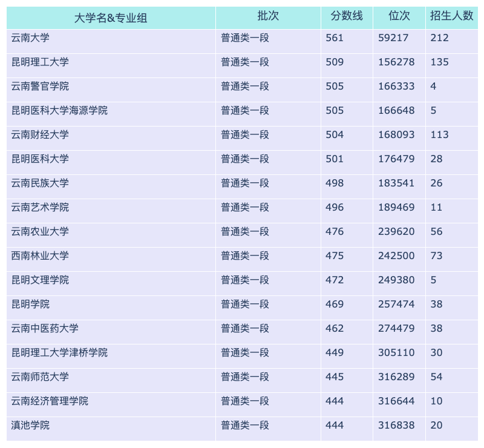Click rank value 168093
484x448 pixels.
(x=396, y=135)
